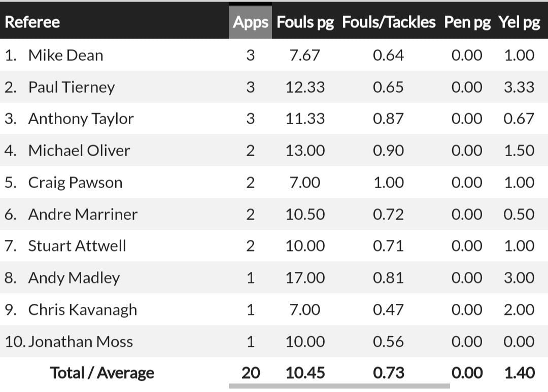This screenshot has height=392, width=548.
Task: Select Stuart Attwell row name
Action: pyautogui.click(x=77, y=246)
